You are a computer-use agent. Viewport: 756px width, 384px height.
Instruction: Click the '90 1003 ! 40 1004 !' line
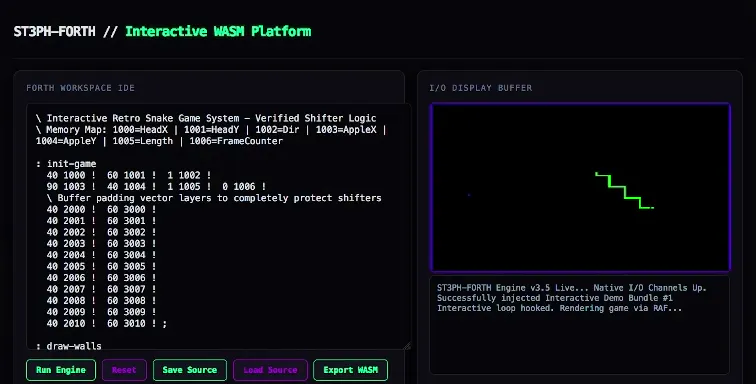pyautogui.click(x=156, y=187)
